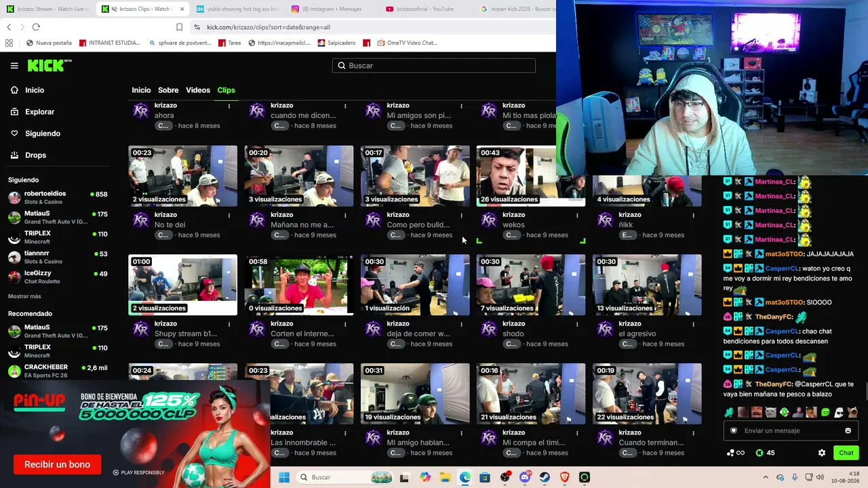The height and width of the screenshot is (488, 868).
Task: Click the green Chat send button
Action: tap(846, 453)
